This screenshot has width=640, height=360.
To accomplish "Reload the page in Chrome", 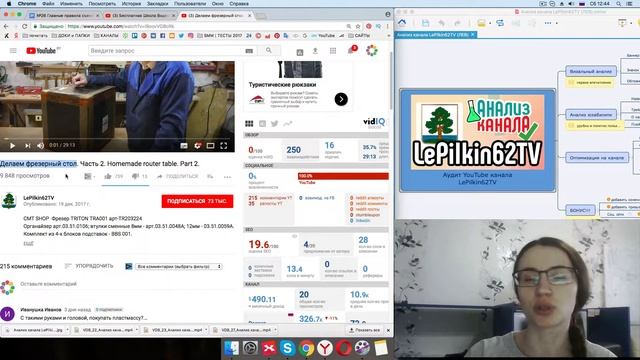I will point(24,26).
